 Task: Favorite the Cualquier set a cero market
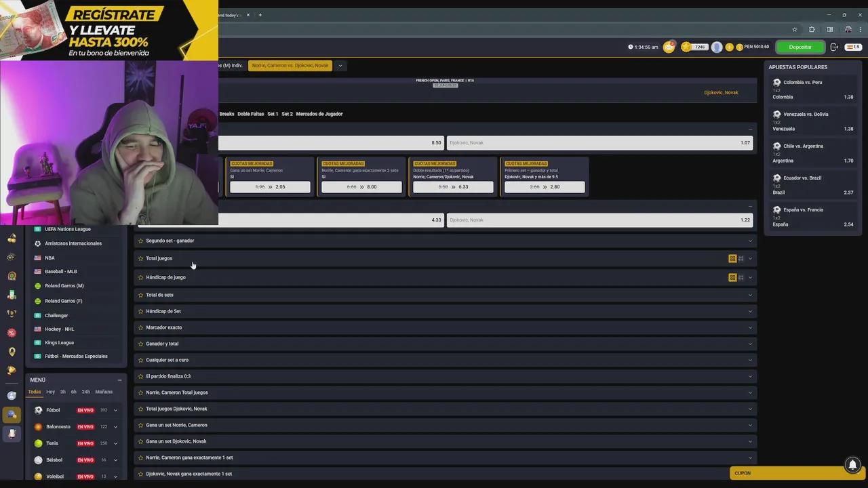tap(140, 360)
